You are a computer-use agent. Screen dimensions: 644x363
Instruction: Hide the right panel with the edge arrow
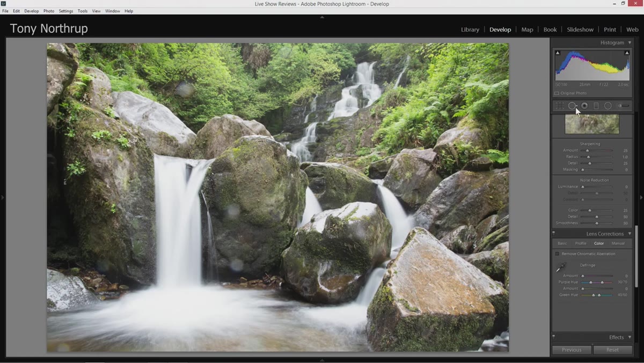pos(641,198)
